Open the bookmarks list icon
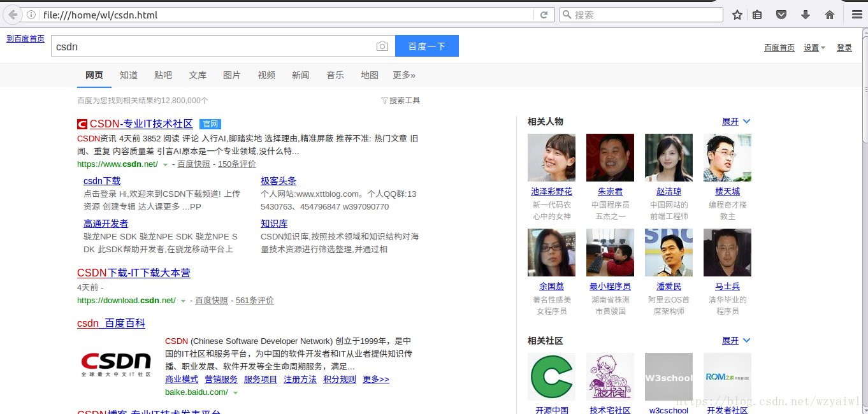The width and height of the screenshot is (868, 414). pyautogui.click(x=757, y=15)
